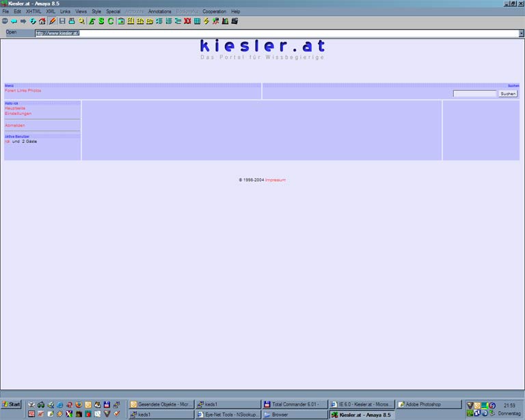Open the XHTML menu
Image resolution: width=525 pixels, height=420 pixels.
(x=33, y=12)
